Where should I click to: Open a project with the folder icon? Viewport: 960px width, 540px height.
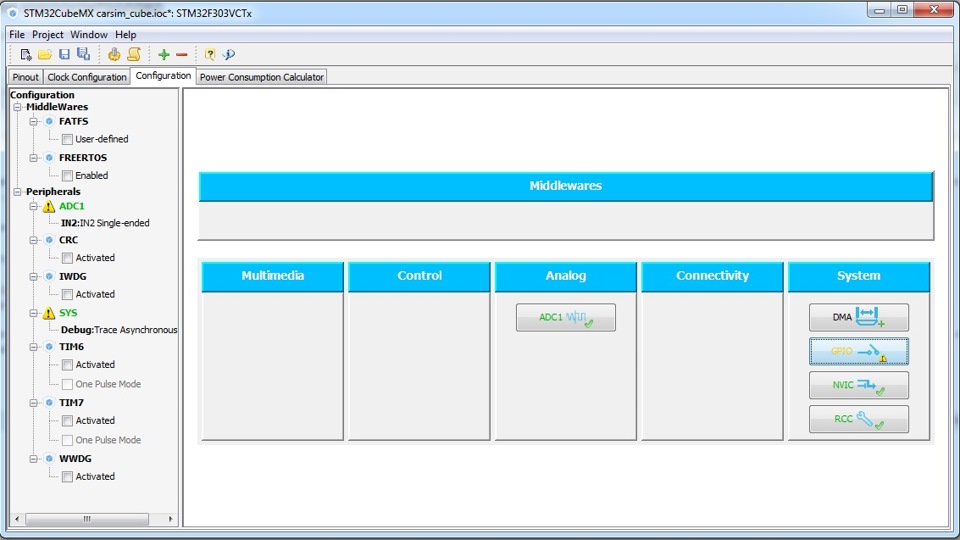45,54
